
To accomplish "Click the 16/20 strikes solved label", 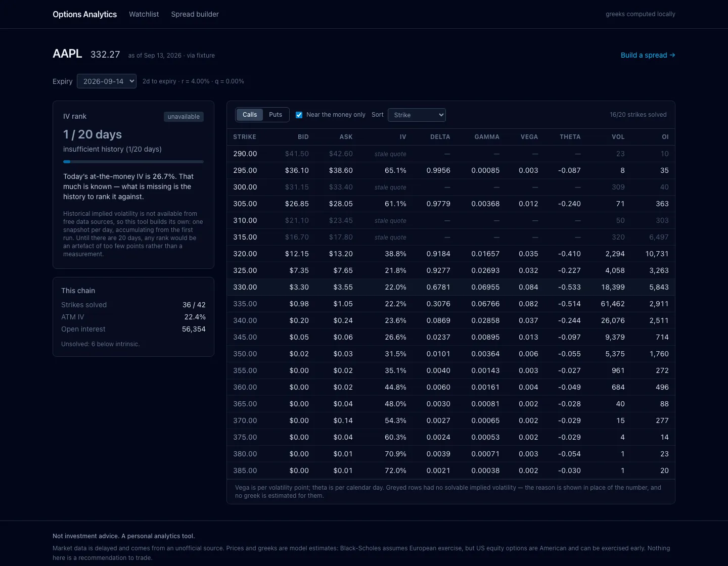I will point(638,115).
